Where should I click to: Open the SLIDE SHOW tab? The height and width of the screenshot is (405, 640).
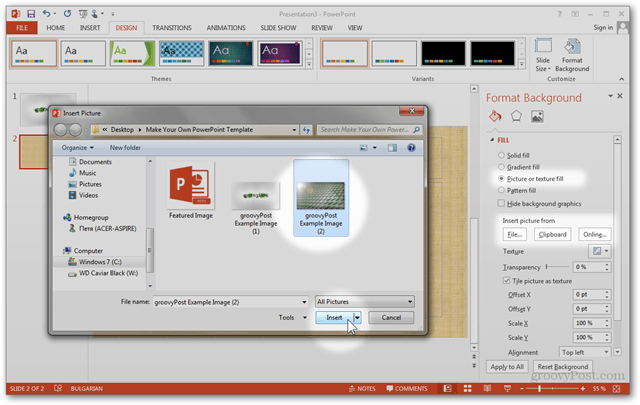click(278, 28)
